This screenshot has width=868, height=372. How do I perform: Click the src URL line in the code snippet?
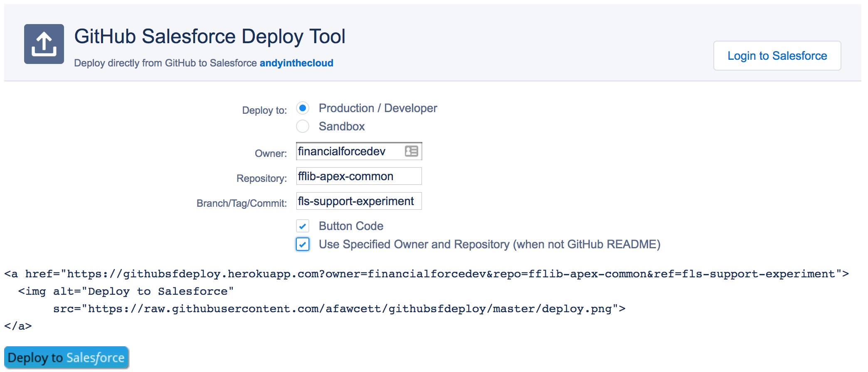coord(339,309)
